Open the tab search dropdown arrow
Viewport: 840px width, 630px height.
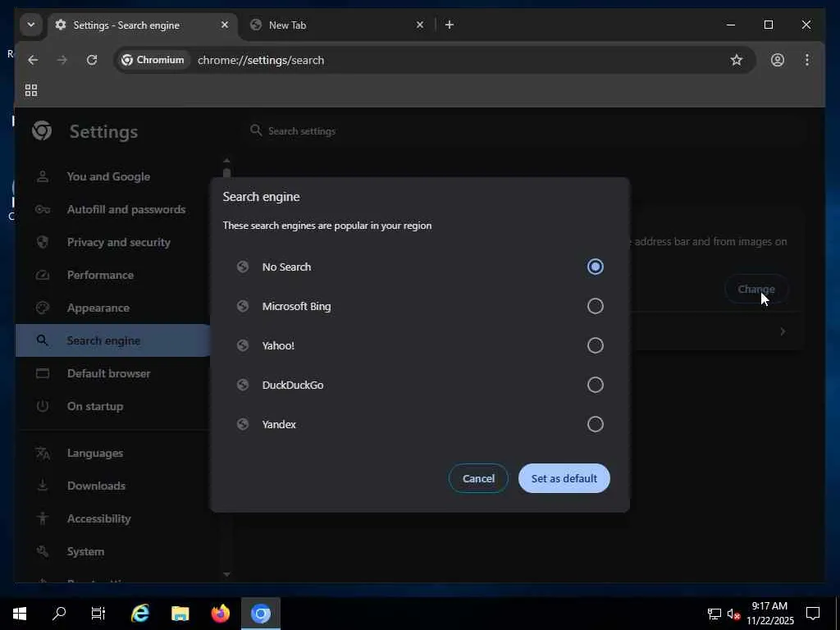click(x=30, y=25)
